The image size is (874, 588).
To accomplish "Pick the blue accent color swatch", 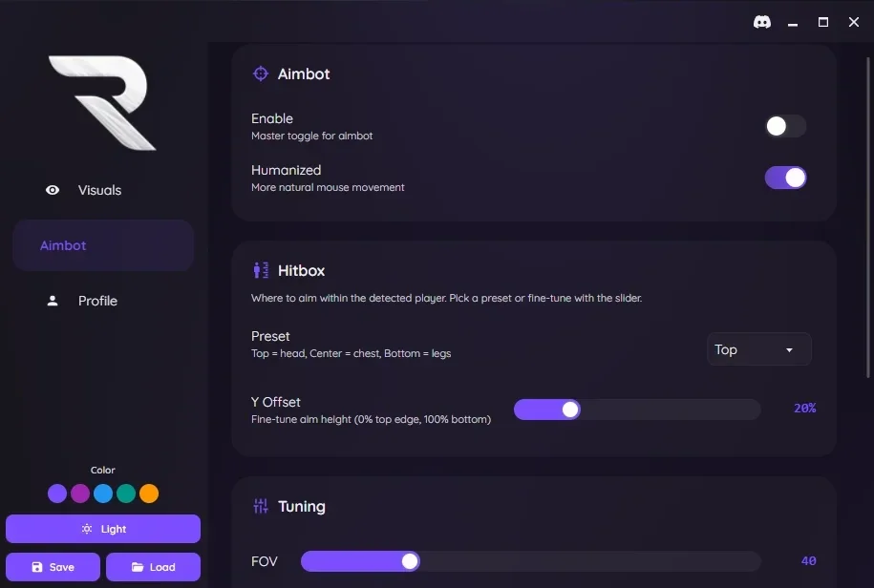I will click(103, 493).
